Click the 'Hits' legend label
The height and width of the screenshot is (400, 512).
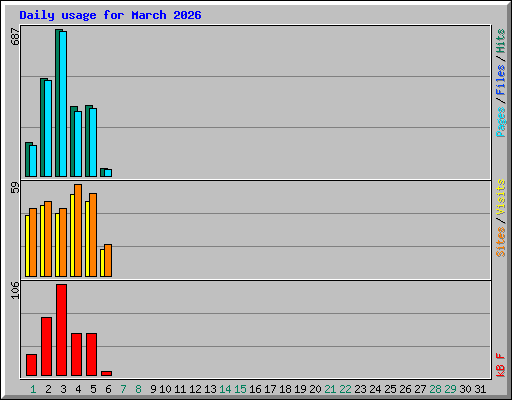pos(500,41)
